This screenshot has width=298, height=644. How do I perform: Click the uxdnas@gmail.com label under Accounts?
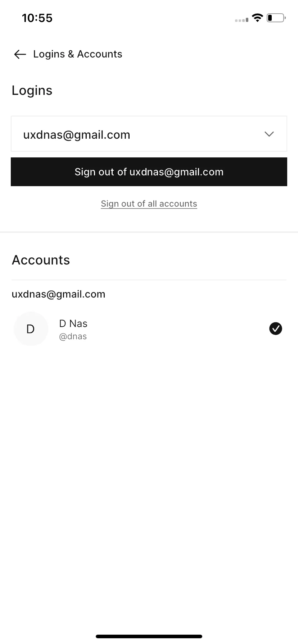[59, 294]
